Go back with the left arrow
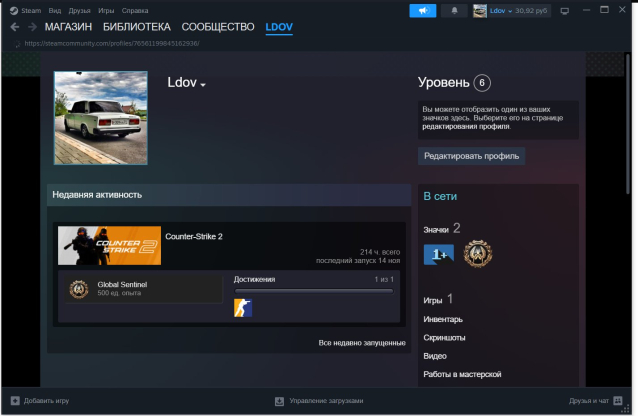The width and height of the screenshot is (638, 416). (x=15, y=27)
